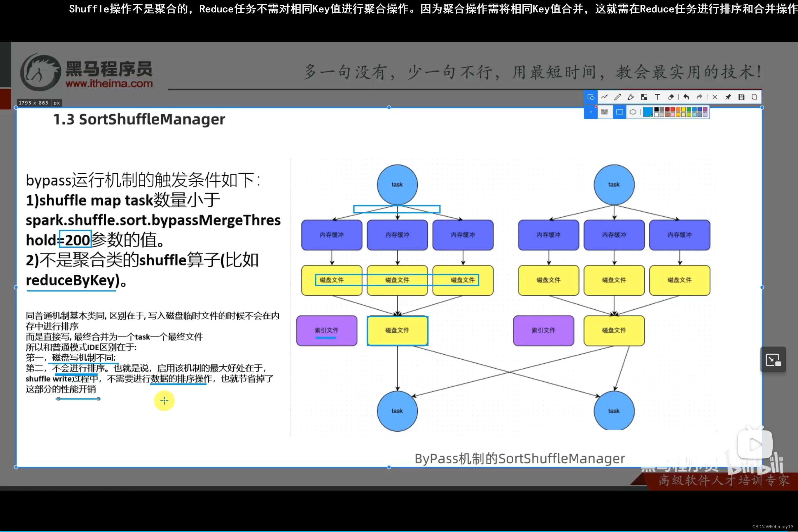Click '高级软件人才培训专家' banner text
Screen dimensions: 798x532
coord(724,481)
